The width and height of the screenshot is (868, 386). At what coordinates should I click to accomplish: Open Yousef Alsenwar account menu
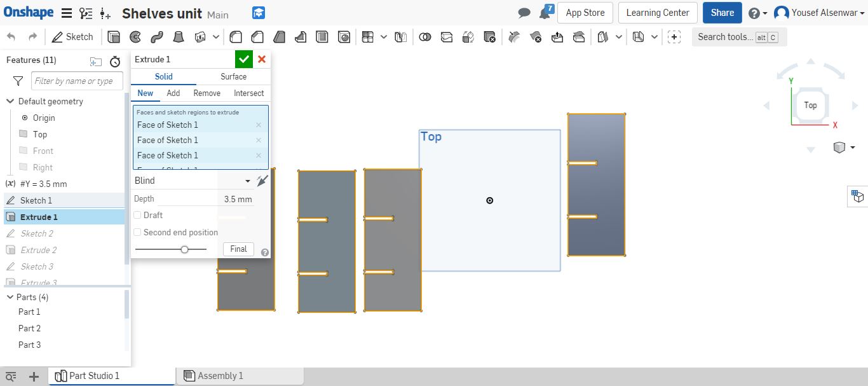(x=818, y=13)
